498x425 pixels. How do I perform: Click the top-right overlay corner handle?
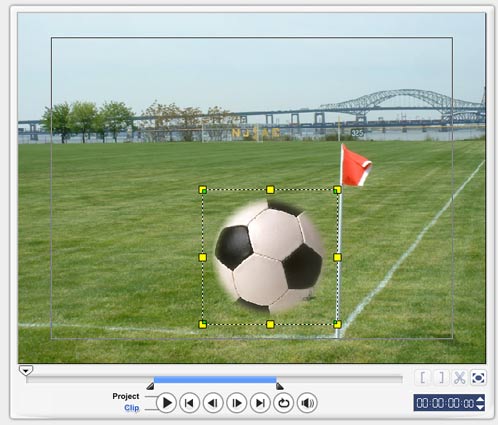pos(337,190)
